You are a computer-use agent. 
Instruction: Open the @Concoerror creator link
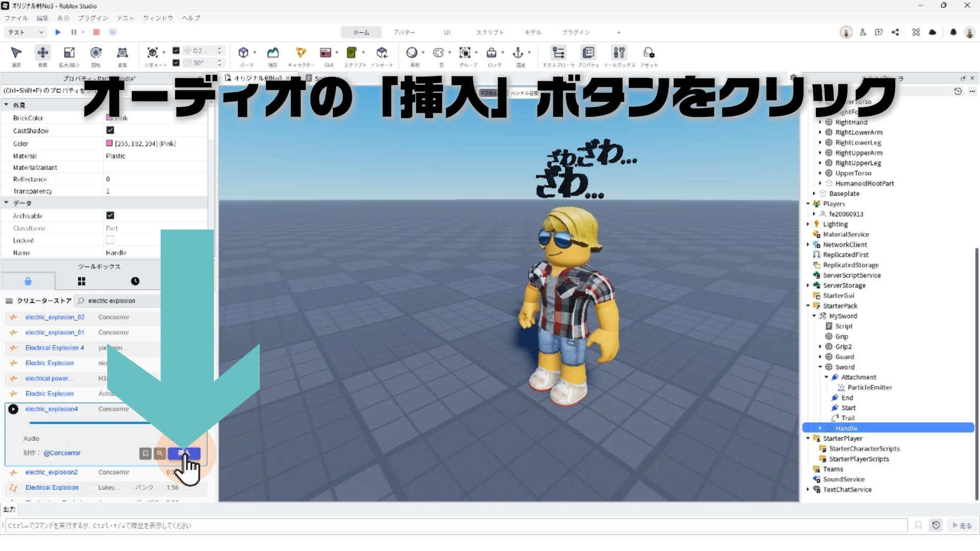(62, 453)
